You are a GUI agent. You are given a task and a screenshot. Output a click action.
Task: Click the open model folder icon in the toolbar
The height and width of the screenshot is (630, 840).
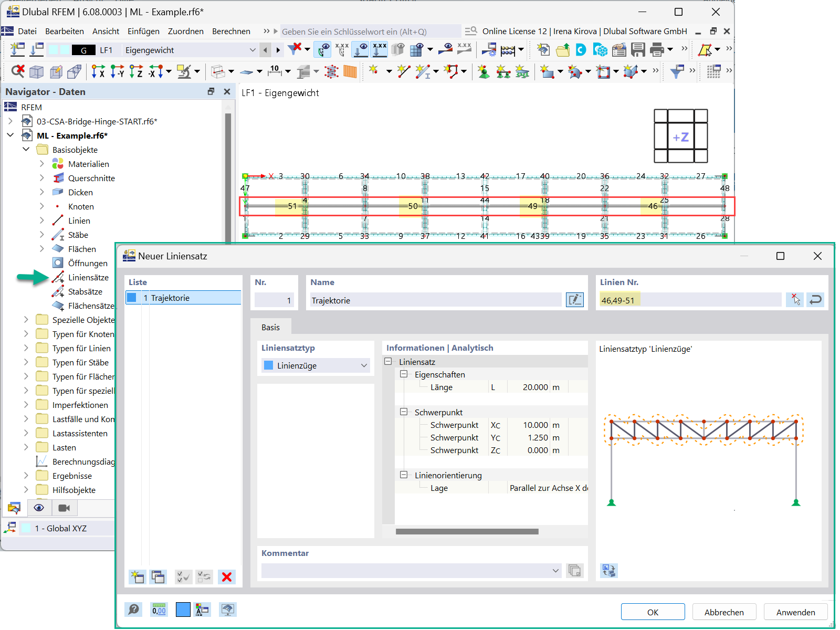(x=563, y=50)
